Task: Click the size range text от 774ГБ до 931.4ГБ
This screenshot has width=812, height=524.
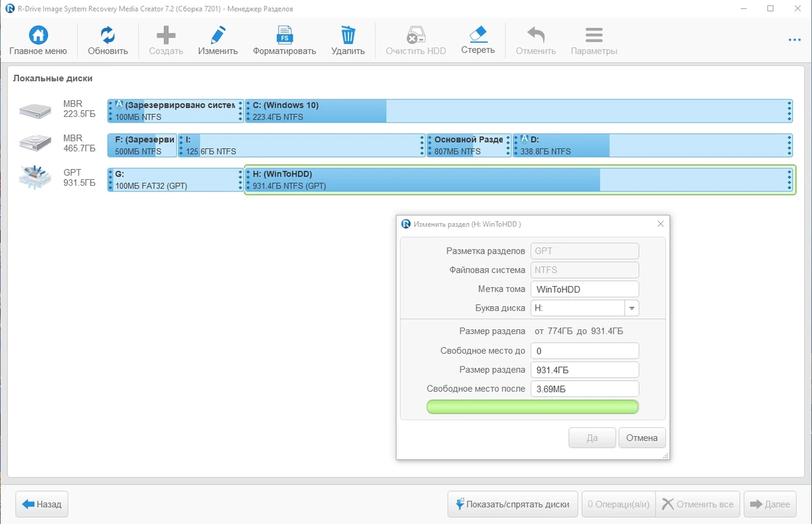Action: [579, 331]
